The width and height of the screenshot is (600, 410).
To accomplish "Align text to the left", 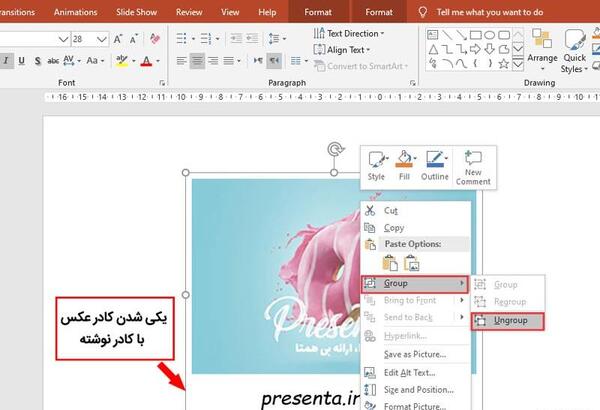I will [181, 60].
